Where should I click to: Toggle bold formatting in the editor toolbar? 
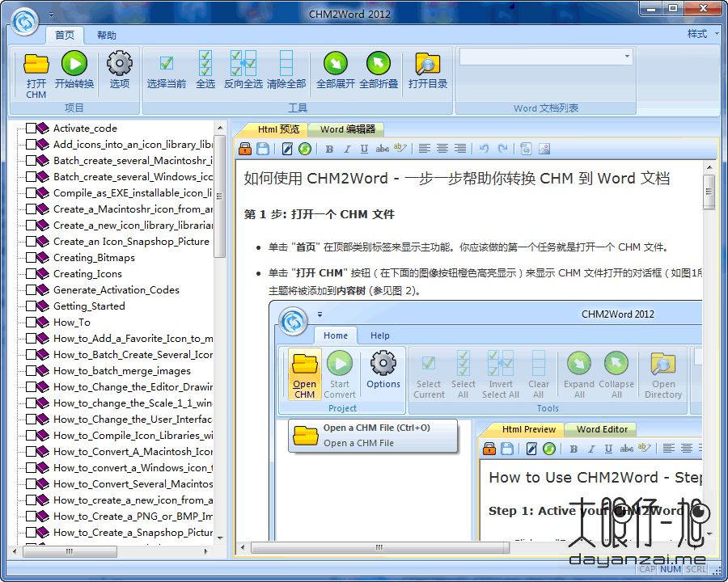click(x=330, y=149)
